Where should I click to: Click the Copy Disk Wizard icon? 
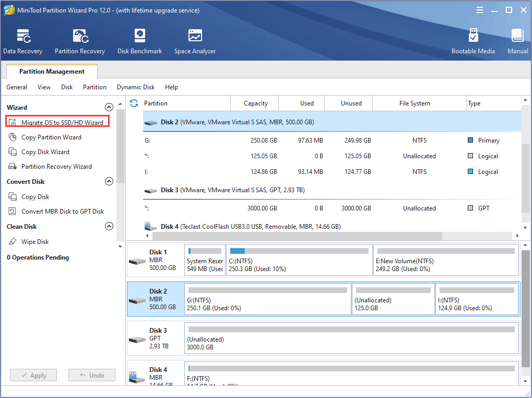pyautogui.click(x=13, y=151)
